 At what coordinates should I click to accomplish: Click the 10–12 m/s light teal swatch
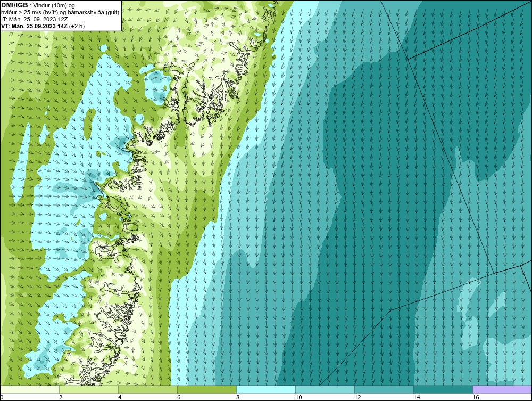325,389
